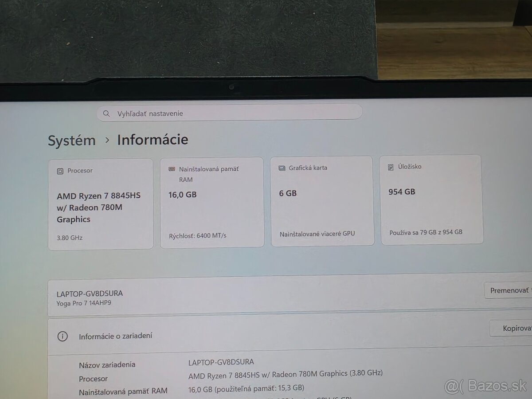Image resolution: width=532 pixels, height=399 pixels.
Task: Select processor row value AMD Ryzen 7 8845HS
Action: point(286,375)
